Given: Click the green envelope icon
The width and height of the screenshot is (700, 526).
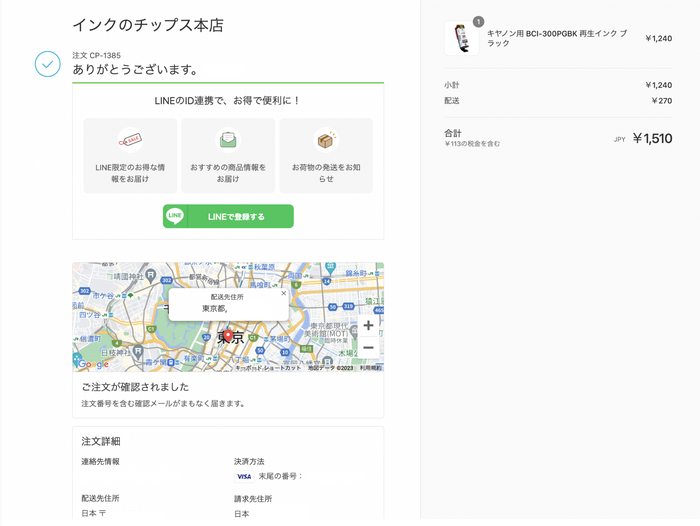Looking at the screenshot, I should click(229, 140).
